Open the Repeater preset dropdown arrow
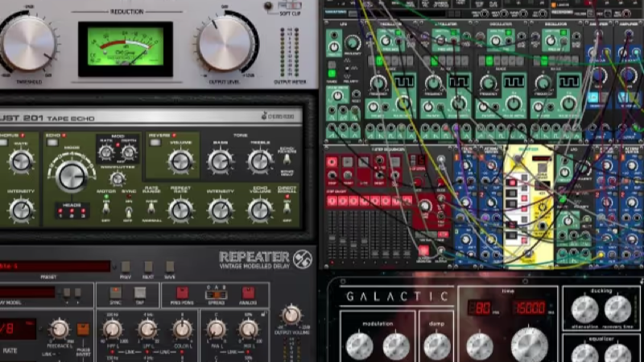 [114, 267]
